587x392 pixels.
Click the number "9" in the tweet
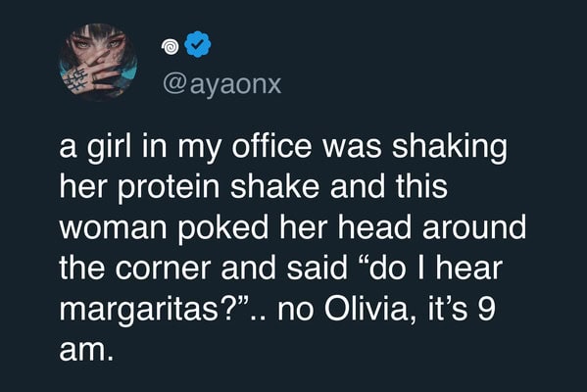[487, 309]
